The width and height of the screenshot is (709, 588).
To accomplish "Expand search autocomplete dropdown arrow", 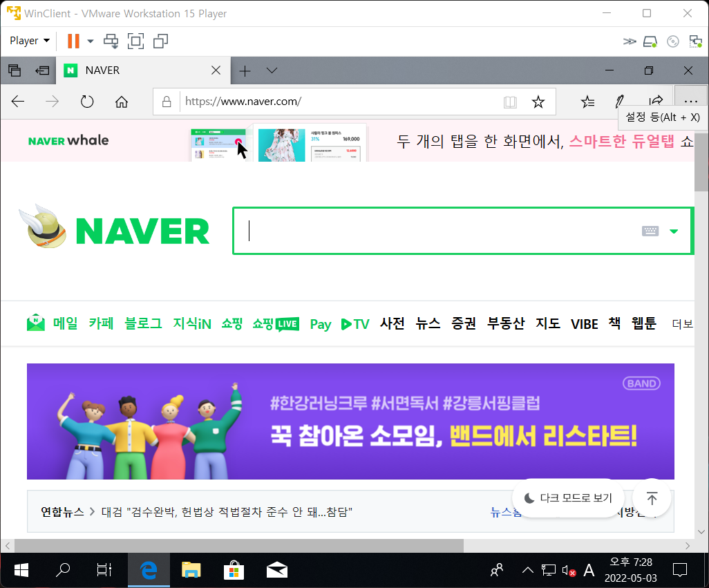I will click(x=674, y=231).
